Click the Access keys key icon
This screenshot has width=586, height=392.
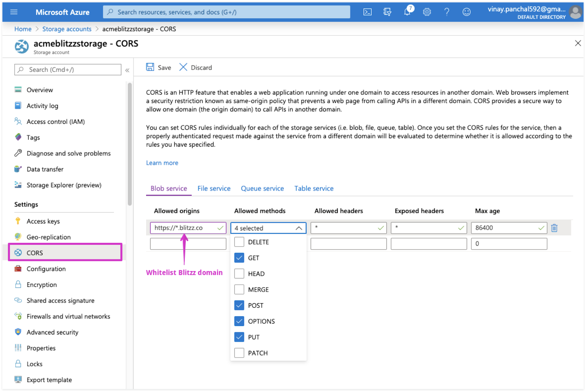pos(18,221)
